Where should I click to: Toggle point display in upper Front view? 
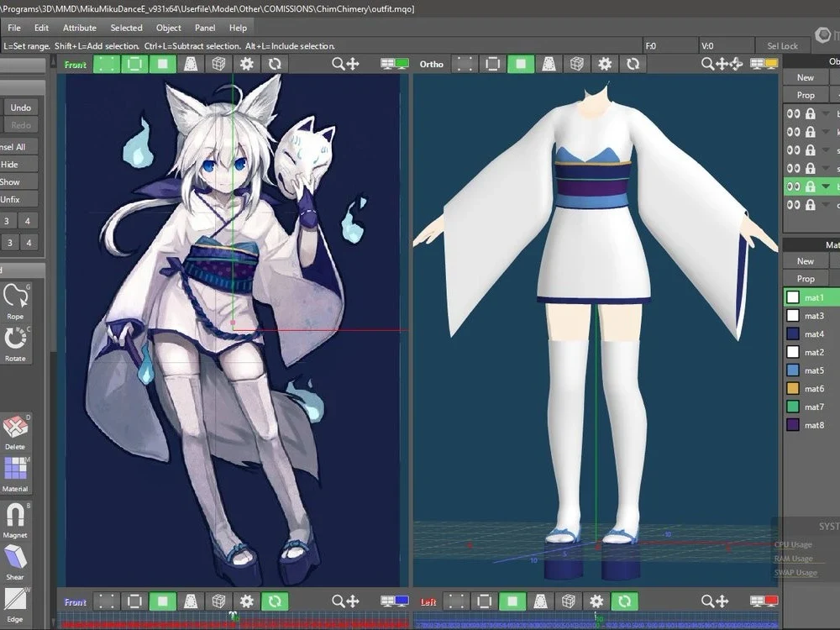click(107, 65)
